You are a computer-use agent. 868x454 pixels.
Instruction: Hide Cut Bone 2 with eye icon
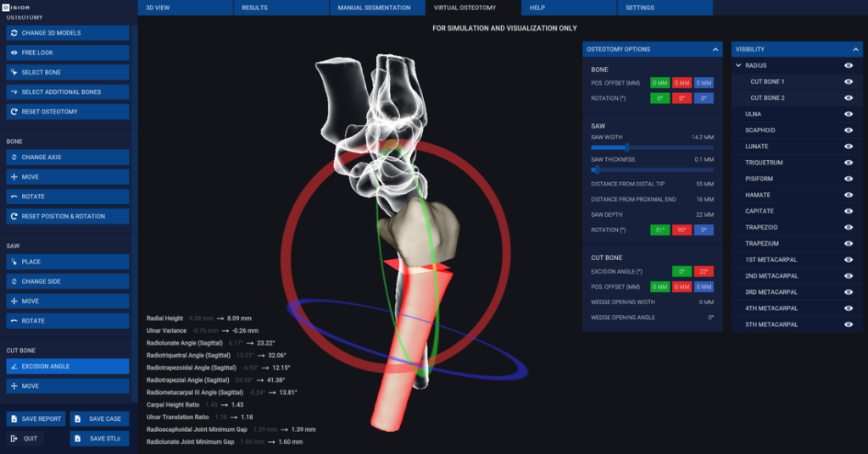click(849, 98)
